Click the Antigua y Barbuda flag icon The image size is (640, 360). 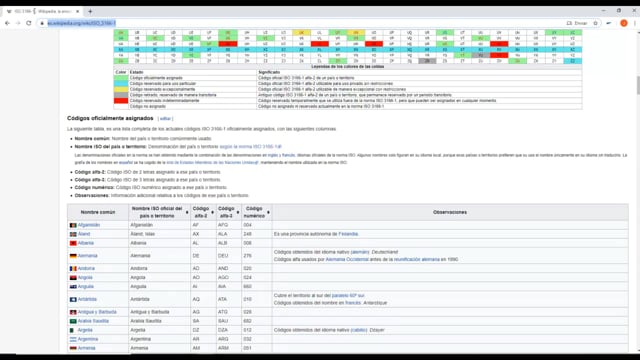point(73,312)
